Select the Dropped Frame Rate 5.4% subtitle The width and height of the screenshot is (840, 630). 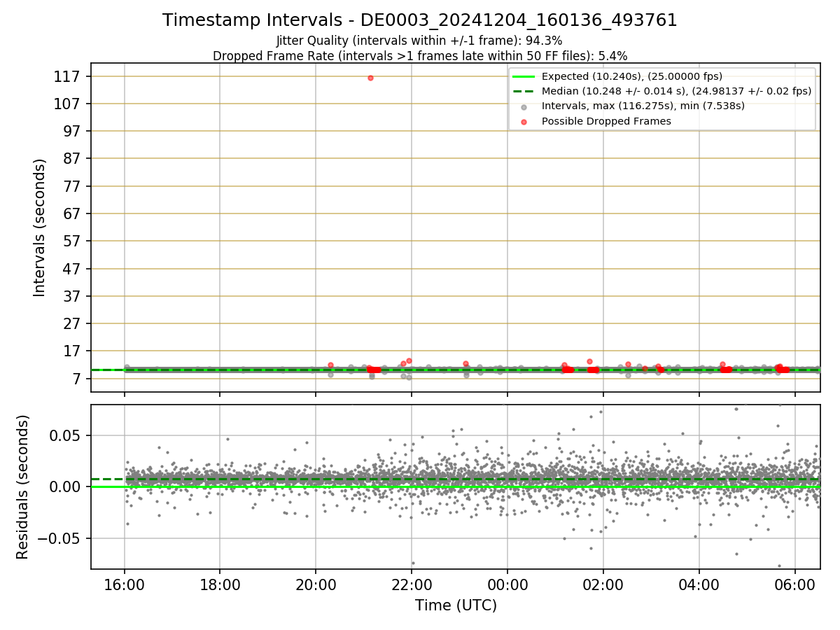[x=420, y=55]
